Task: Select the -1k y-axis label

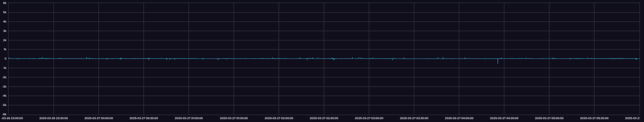Action: (x=4, y=68)
